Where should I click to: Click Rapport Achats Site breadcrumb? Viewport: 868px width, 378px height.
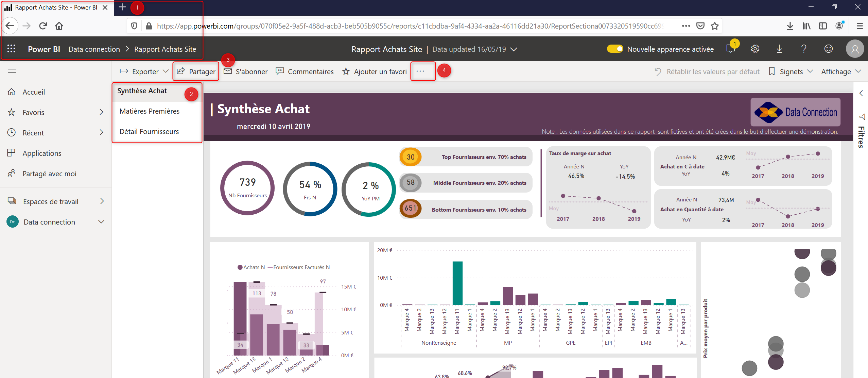coord(165,49)
